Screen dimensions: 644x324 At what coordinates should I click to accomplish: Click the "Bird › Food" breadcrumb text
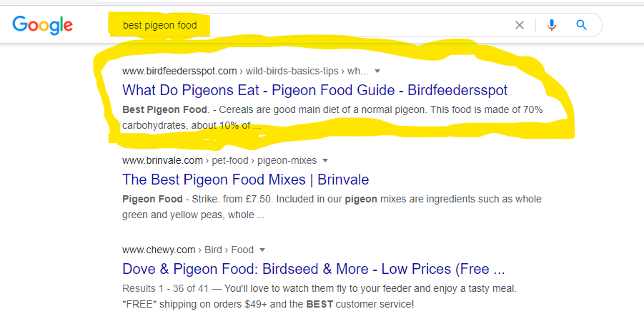click(229, 250)
